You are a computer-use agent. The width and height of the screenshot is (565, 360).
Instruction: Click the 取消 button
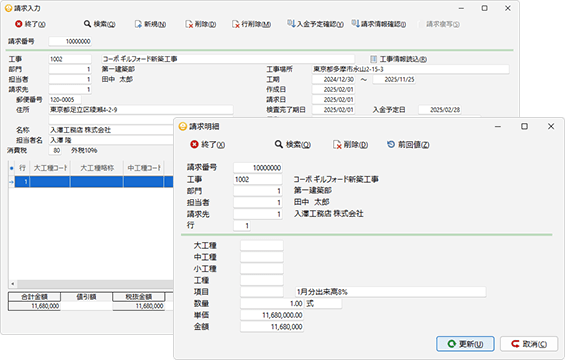click(x=529, y=344)
